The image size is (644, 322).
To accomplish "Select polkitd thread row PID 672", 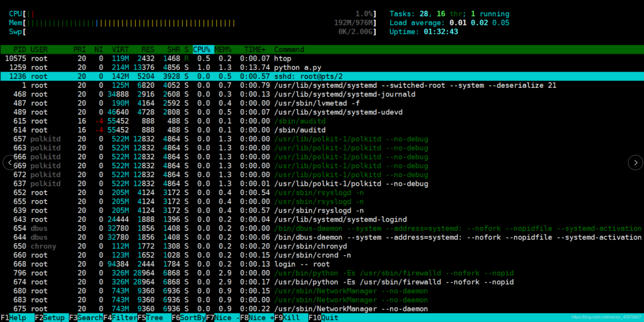I will pyautogui.click(x=322, y=175).
